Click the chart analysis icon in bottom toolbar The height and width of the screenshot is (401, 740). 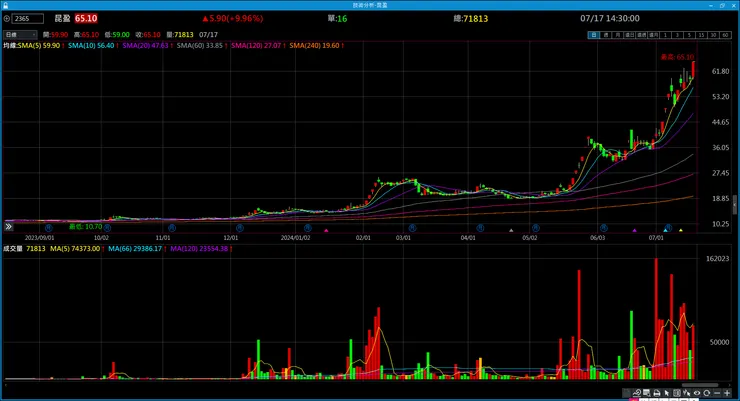click(637, 393)
